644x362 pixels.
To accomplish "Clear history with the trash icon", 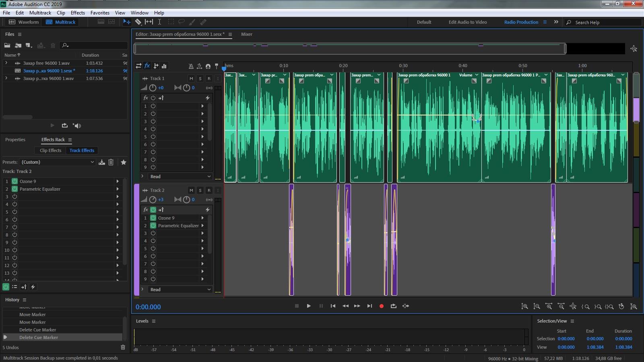I will click(123, 347).
